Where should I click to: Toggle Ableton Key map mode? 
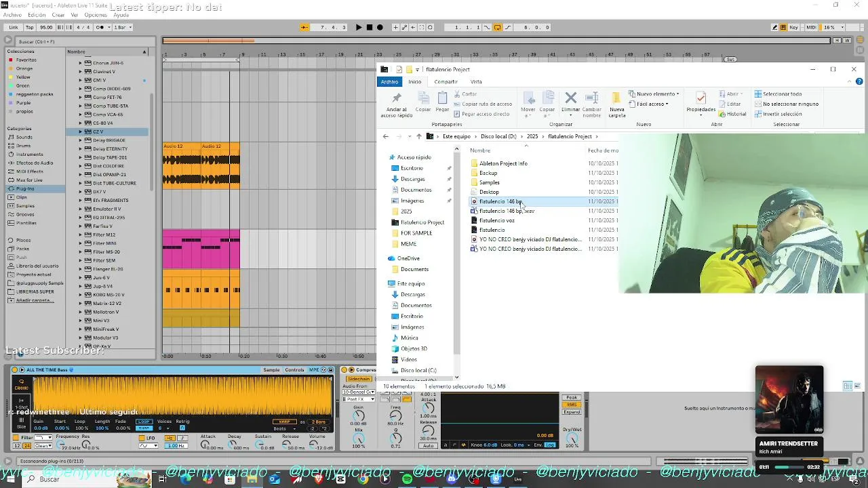793,27
